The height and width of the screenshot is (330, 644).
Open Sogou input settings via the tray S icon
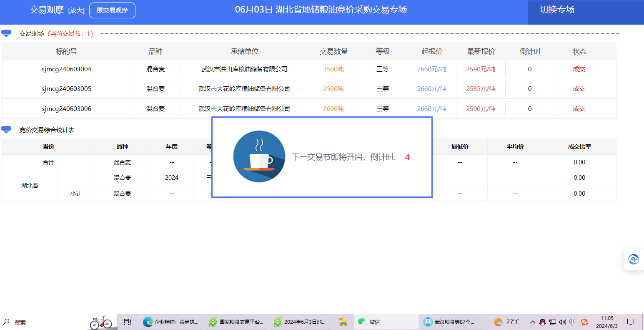(x=585, y=322)
